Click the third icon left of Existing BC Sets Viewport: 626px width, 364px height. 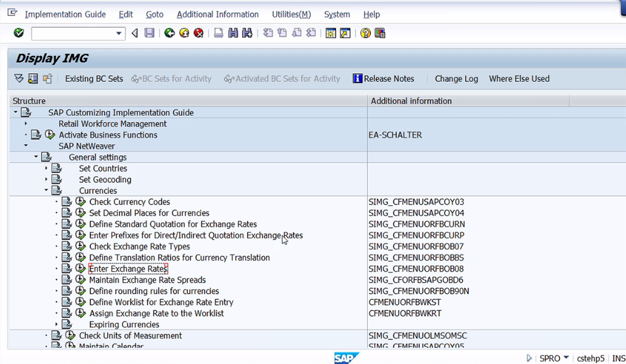[47, 79]
